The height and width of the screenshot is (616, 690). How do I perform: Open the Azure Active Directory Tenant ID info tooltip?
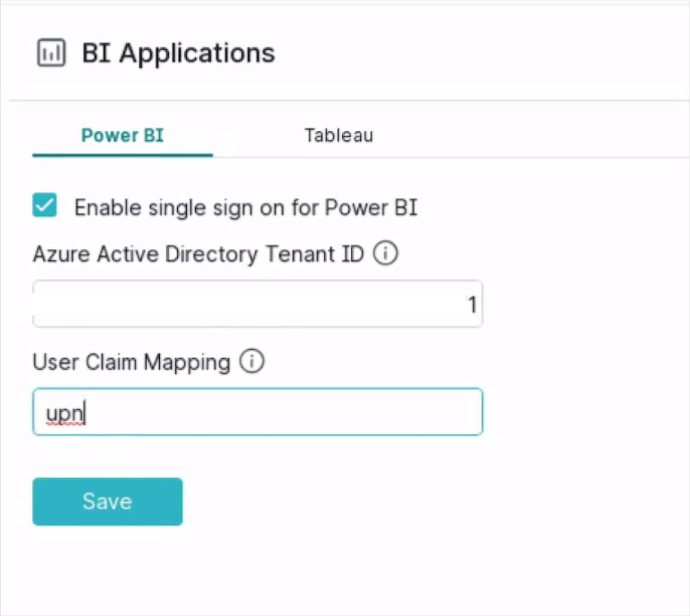(x=385, y=254)
